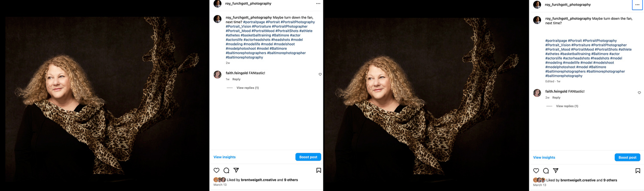Share the edited post via paper plane icon
This screenshot has height=191, width=644.
click(x=556, y=171)
